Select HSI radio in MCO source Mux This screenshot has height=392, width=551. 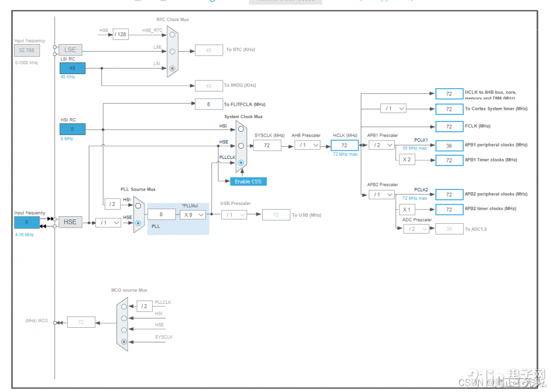coord(124,318)
